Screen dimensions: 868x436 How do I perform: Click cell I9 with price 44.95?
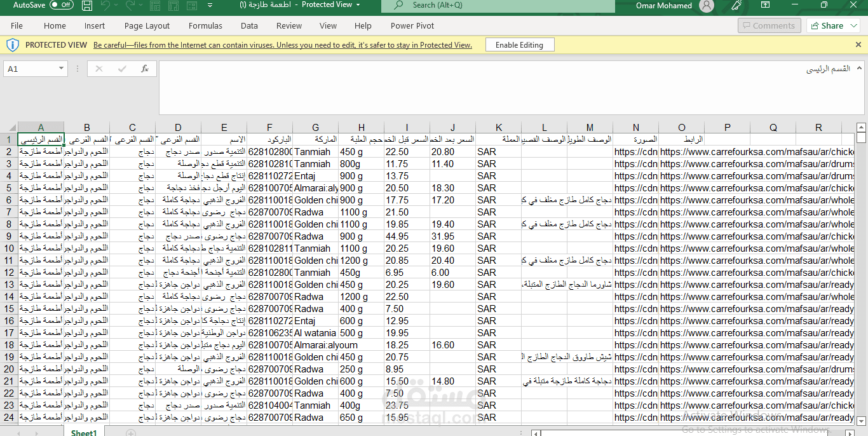click(407, 236)
